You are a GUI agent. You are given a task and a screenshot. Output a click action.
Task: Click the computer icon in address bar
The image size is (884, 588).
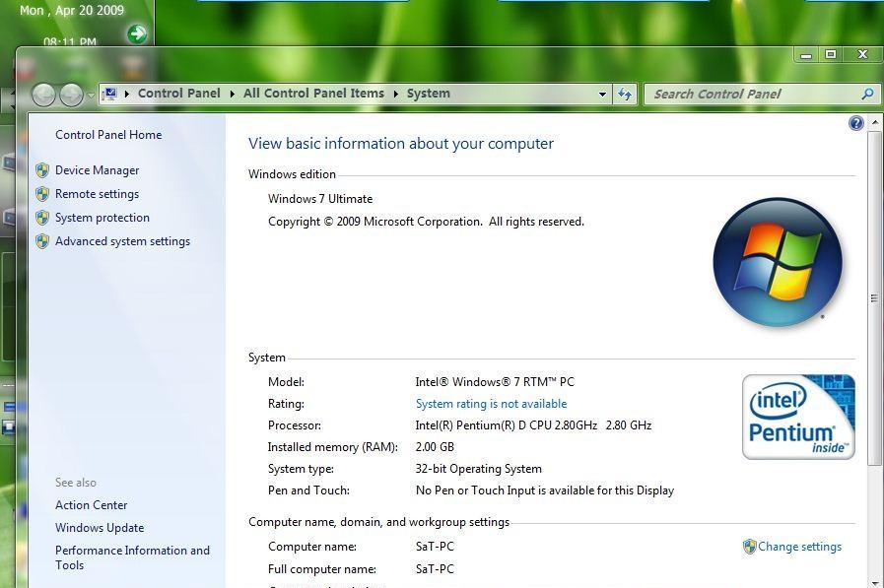click(x=110, y=94)
